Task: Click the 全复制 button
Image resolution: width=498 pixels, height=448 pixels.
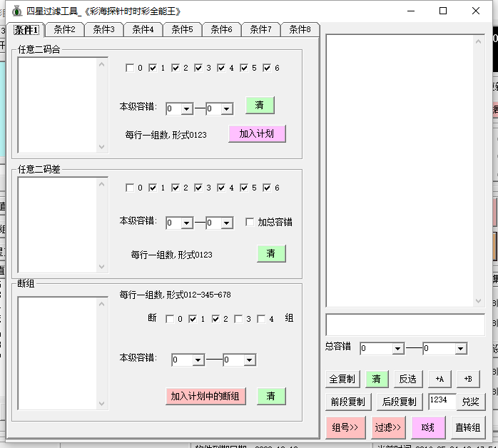Action: 342,379
